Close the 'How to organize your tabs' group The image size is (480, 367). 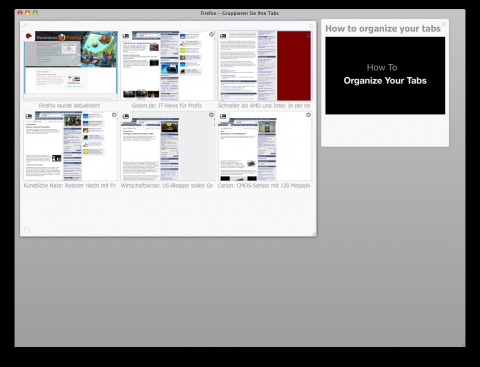coord(444,24)
